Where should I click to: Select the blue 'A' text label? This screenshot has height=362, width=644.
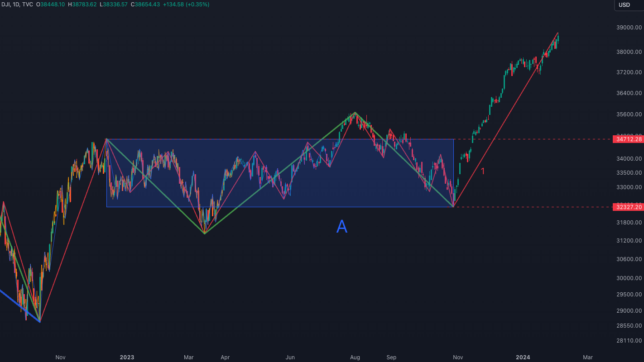pyautogui.click(x=342, y=227)
